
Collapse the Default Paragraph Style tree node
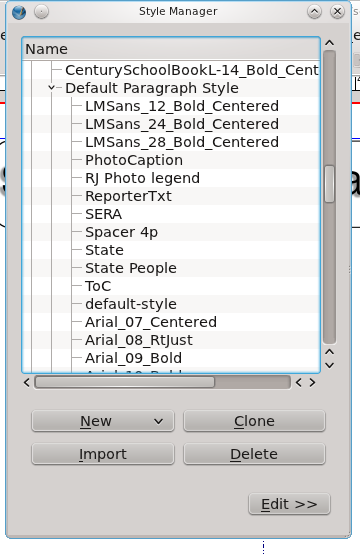pos(52,88)
